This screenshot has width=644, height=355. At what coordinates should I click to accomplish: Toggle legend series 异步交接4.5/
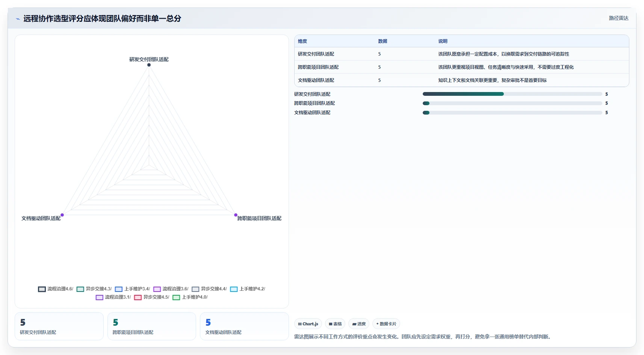click(152, 297)
